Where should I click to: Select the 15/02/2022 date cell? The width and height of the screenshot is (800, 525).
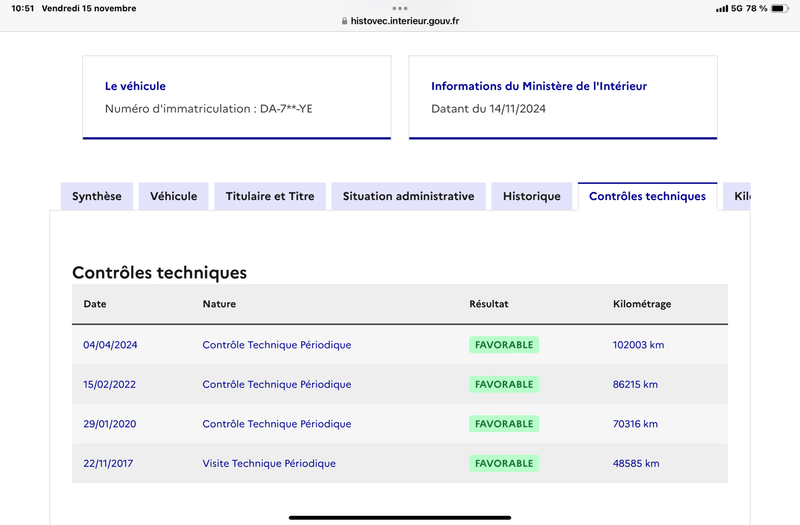pyautogui.click(x=110, y=385)
